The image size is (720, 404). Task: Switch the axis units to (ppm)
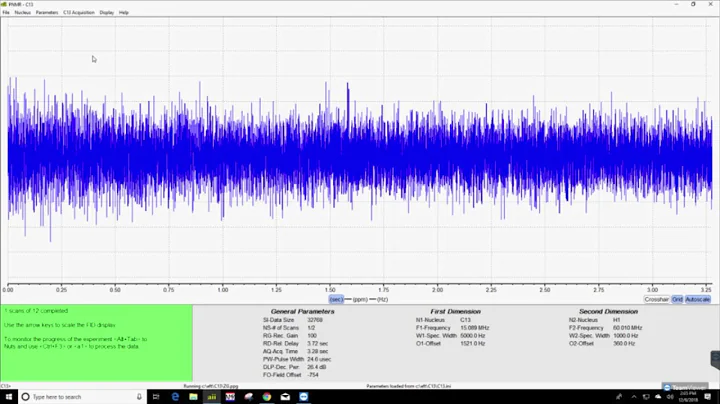point(360,299)
